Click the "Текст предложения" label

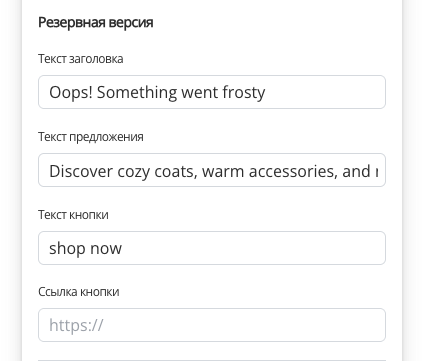[x=91, y=137]
